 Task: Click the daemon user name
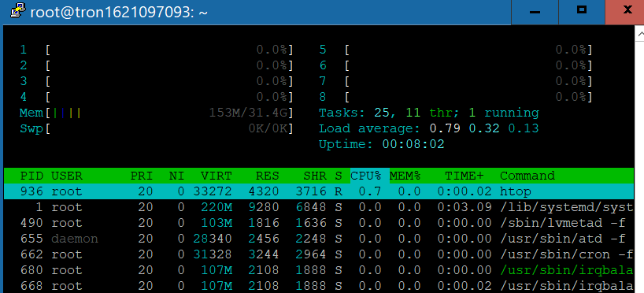pos(75,239)
